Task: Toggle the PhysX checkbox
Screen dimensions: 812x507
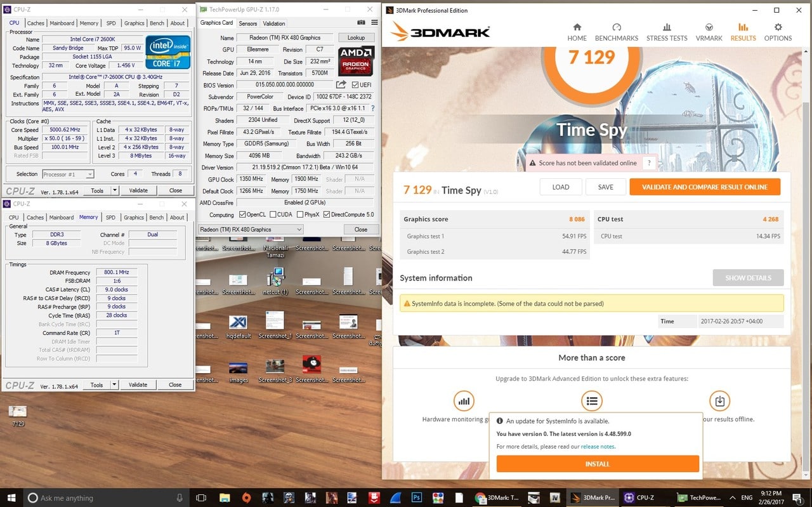Action: 299,214
